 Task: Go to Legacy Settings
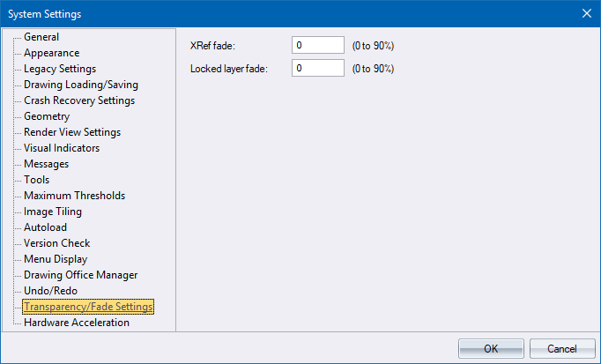[x=60, y=69]
